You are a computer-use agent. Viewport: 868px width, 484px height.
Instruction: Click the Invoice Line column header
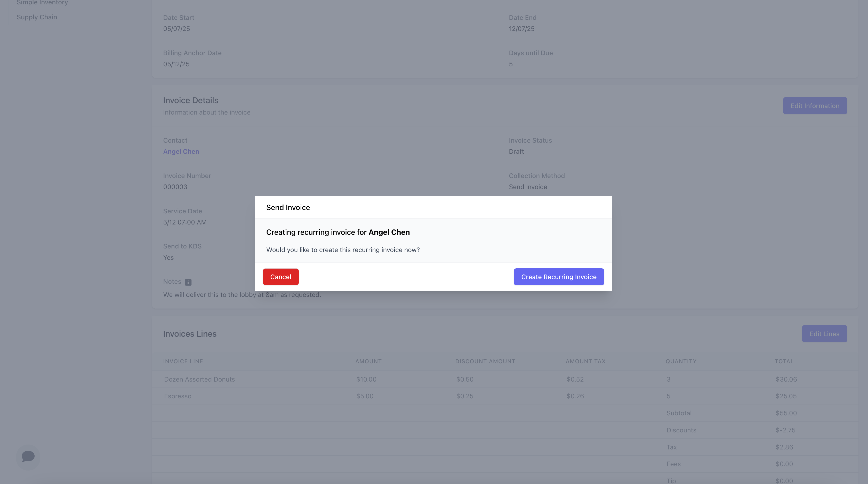(183, 361)
